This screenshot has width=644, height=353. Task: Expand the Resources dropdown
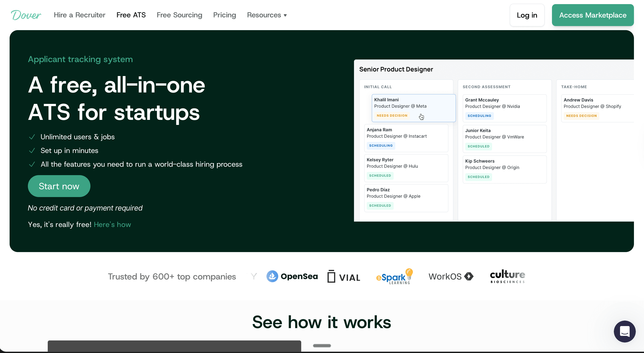coord(267,15)
